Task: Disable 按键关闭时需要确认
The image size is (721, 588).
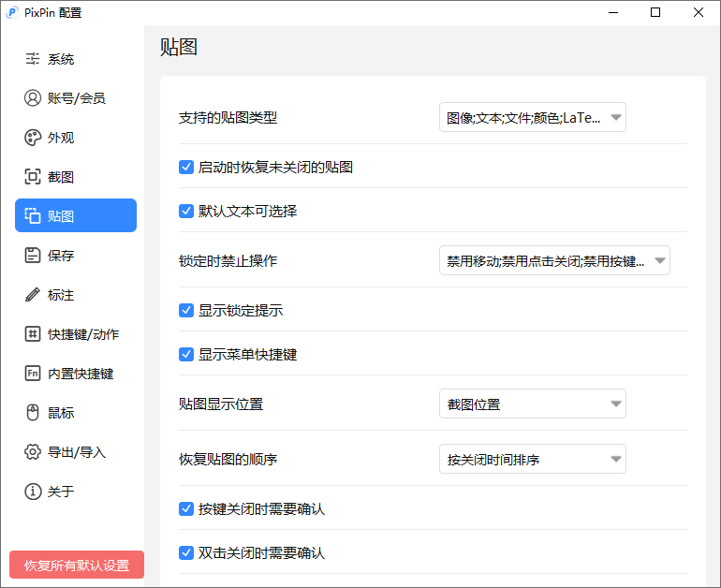Action: 186,509
